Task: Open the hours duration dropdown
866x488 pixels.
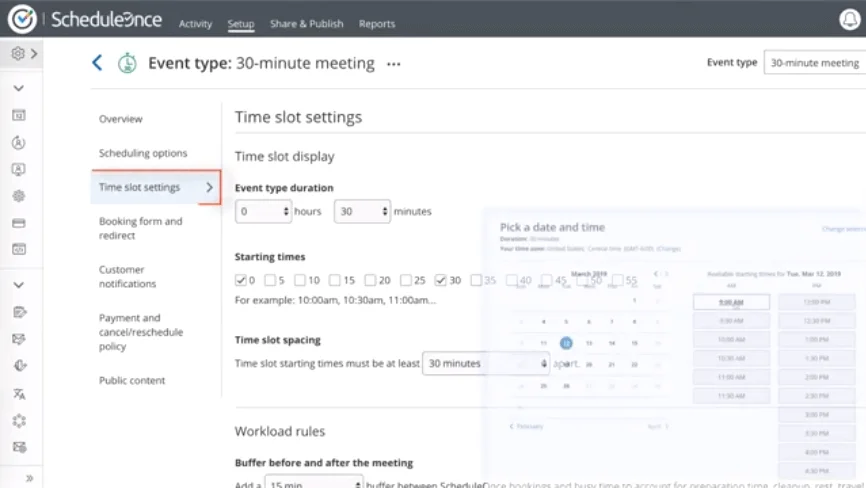Action: coord(263,211)
